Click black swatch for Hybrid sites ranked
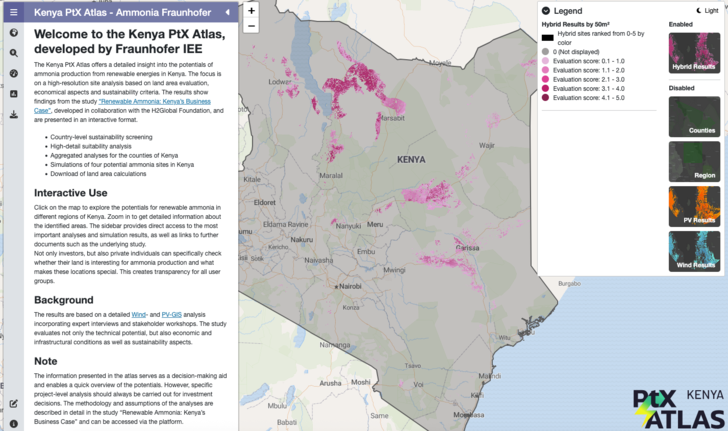Screen dimensions: 728x431 coord(547,38)
